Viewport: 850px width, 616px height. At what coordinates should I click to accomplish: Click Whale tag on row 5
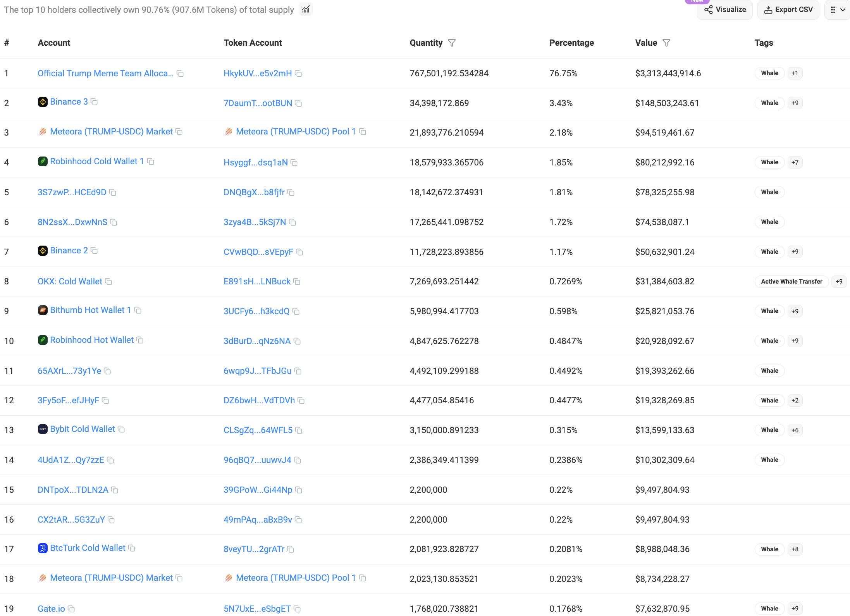click(x=769, y=192)
